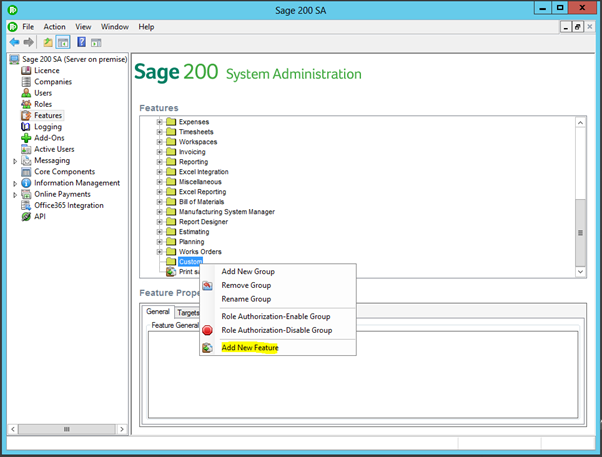This screenshot has width=602, height=457.
Task: Select the Miscellaneous folder
Action: (200, 182)
